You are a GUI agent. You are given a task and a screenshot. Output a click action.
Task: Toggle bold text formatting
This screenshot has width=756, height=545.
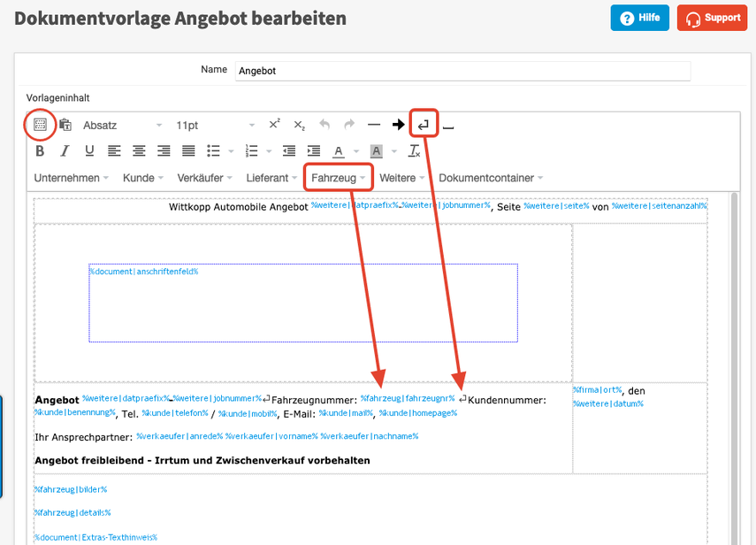click(40, 150)
